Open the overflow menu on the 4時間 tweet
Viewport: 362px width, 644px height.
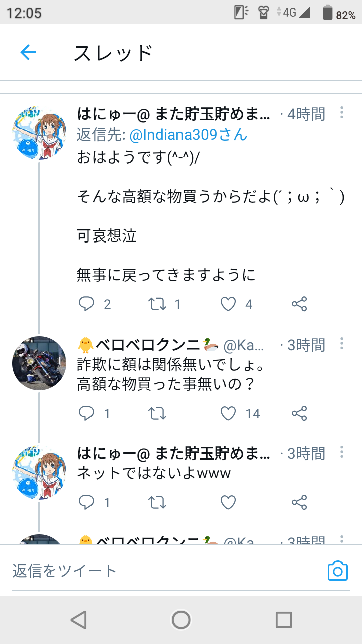pyautogui.click(x=342, y=113)
